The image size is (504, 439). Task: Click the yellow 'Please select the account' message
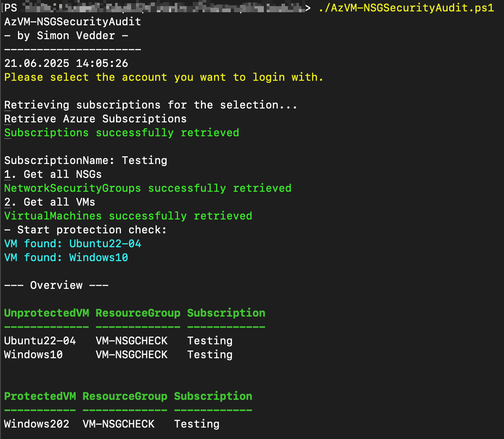click(164, 77)
